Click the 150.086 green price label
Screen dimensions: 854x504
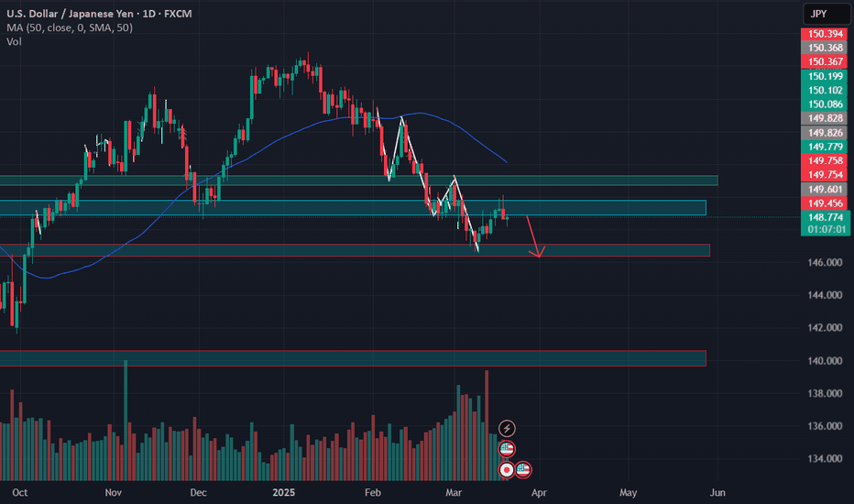pos(825,104)
